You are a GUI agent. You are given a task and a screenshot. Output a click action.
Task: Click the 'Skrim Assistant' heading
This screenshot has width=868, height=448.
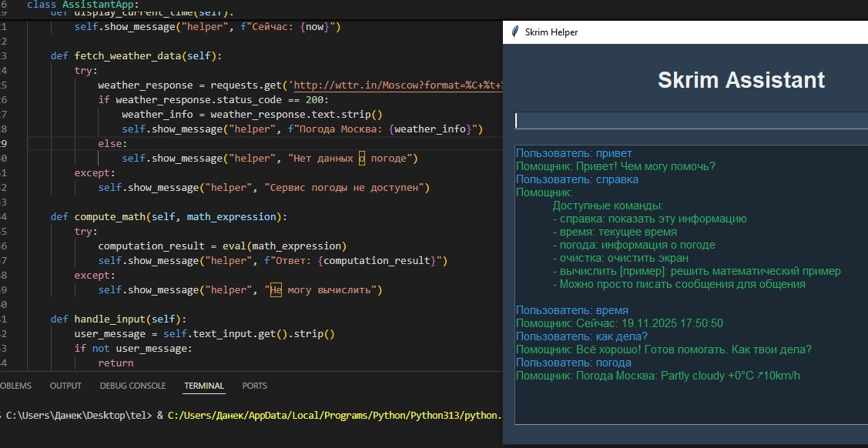point(741,80)
